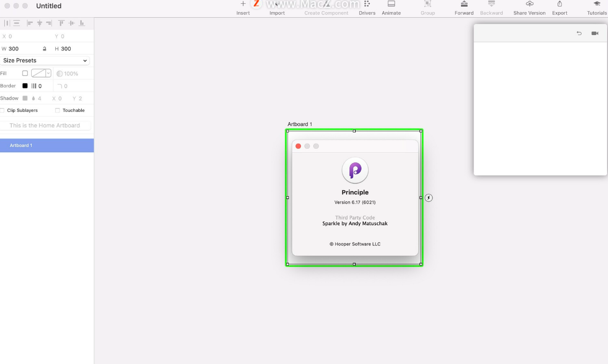Click the top-center resize handle of the artboard

pos(354,131)
